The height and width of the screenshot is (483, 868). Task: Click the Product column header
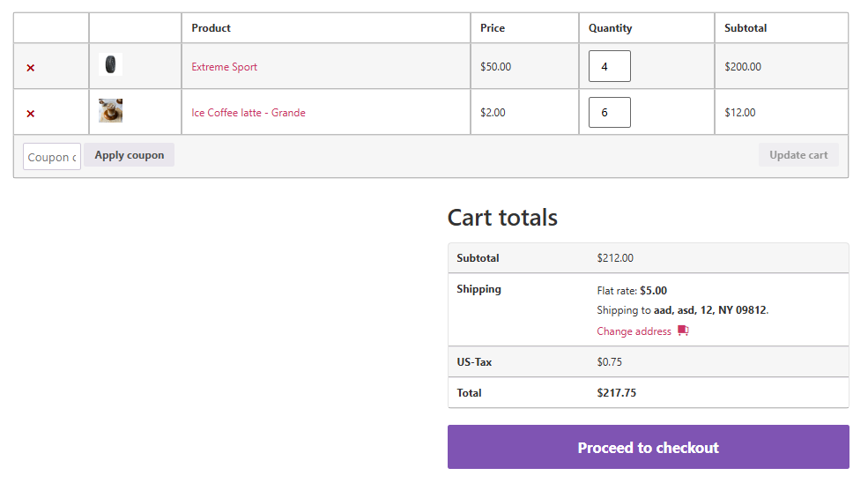(211, 28)
